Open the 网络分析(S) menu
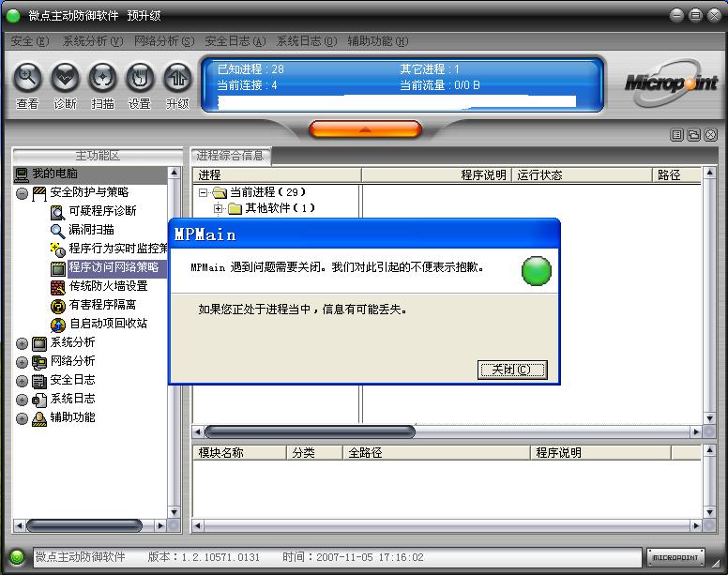The height and width of the screenshot is (575, 728). (164, 41)
